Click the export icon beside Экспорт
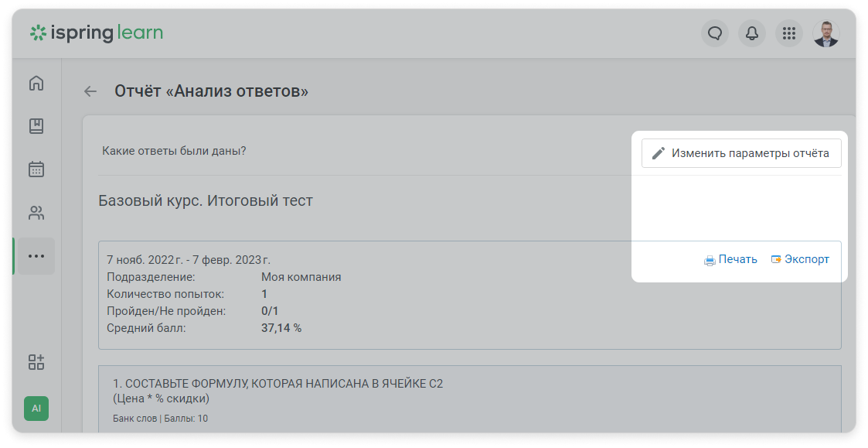 776,259
